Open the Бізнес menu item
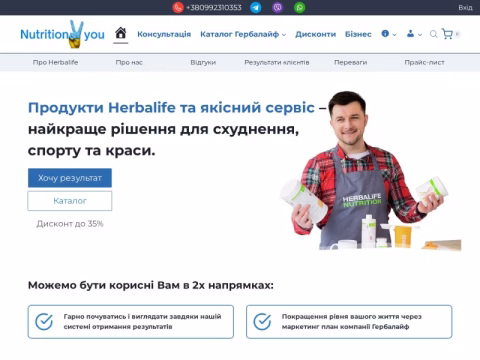Image resolution: width=480 pixels, height=360 pixels. click(358, 34)
